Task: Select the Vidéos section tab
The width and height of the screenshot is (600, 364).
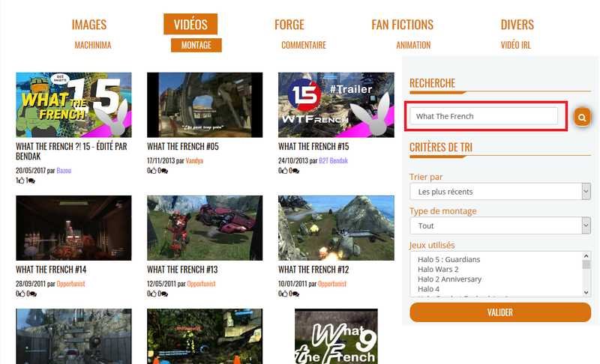Action: pos(190,25)
